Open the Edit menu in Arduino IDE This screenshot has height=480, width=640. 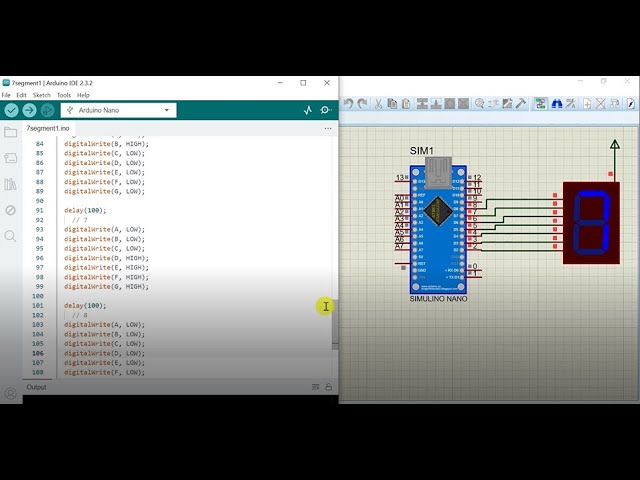click(x=21, y=95)
